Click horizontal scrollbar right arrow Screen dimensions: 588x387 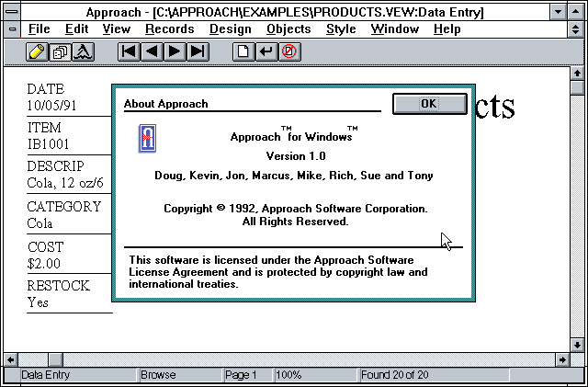click(x=562, y=360)
